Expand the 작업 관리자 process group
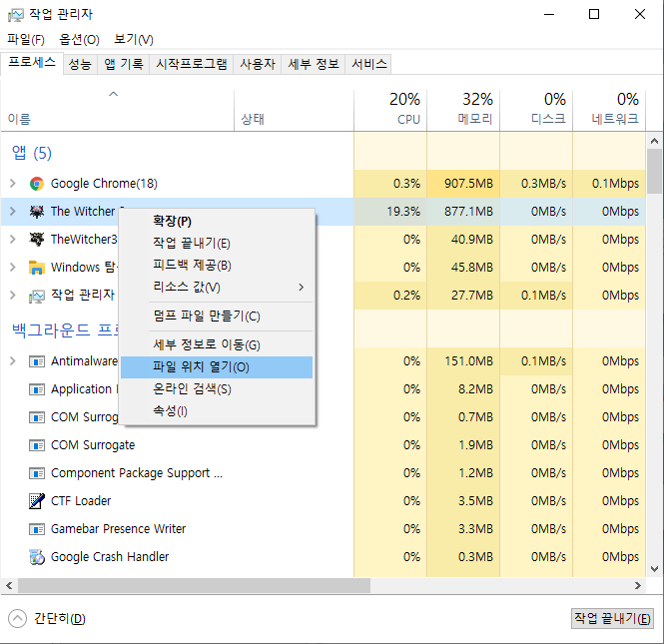Viewport: 664px width, 644px height. (x=13, y=296)
